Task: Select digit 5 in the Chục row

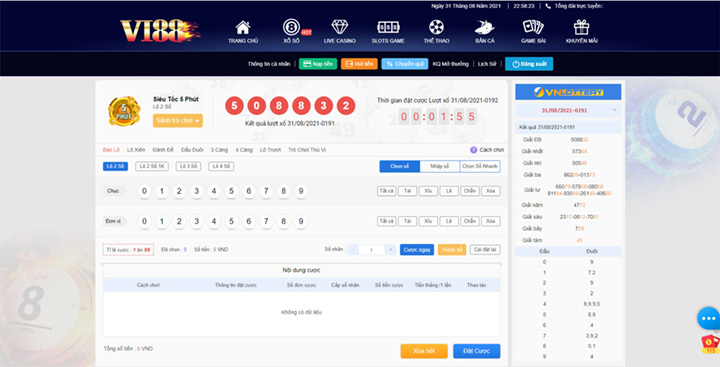Action: pyautogui.click(x=231, y=191)
